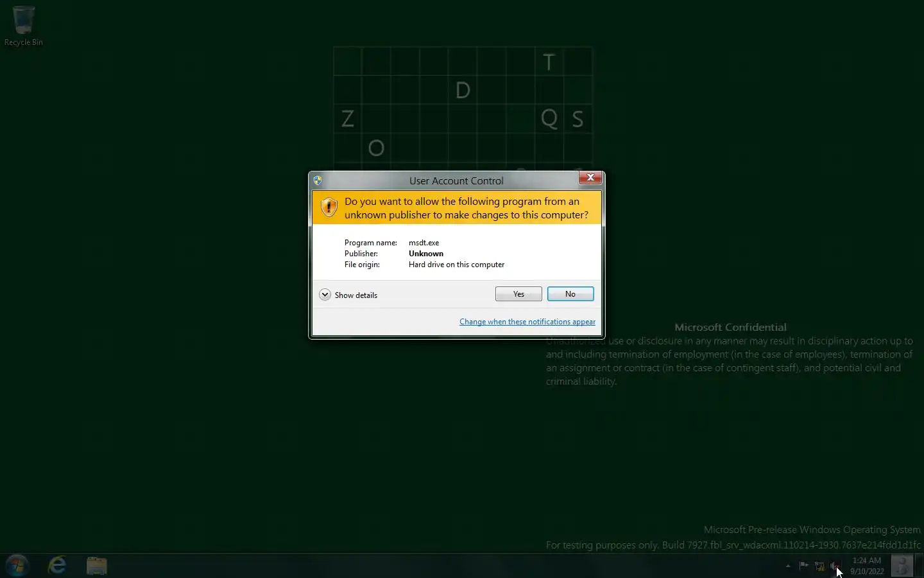Viewport: 924px width, 578px height.
Task: Click the letter Z tile in the grid
Action: tap(348, 119)
